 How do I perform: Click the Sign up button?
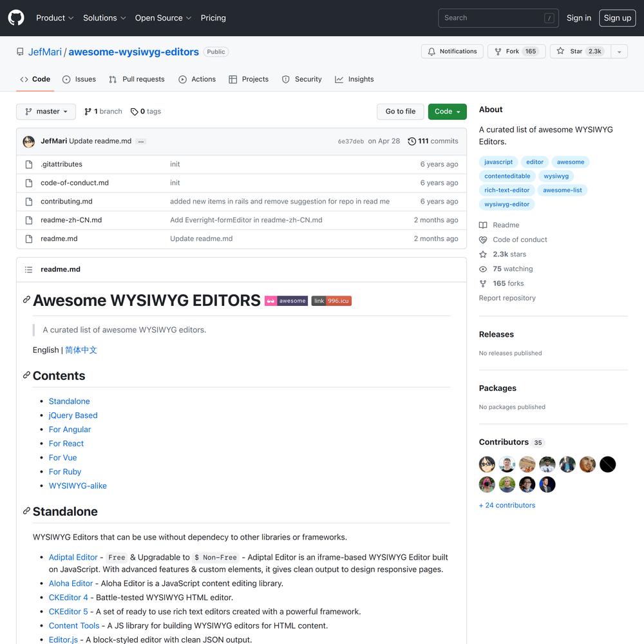pos(618,17)
